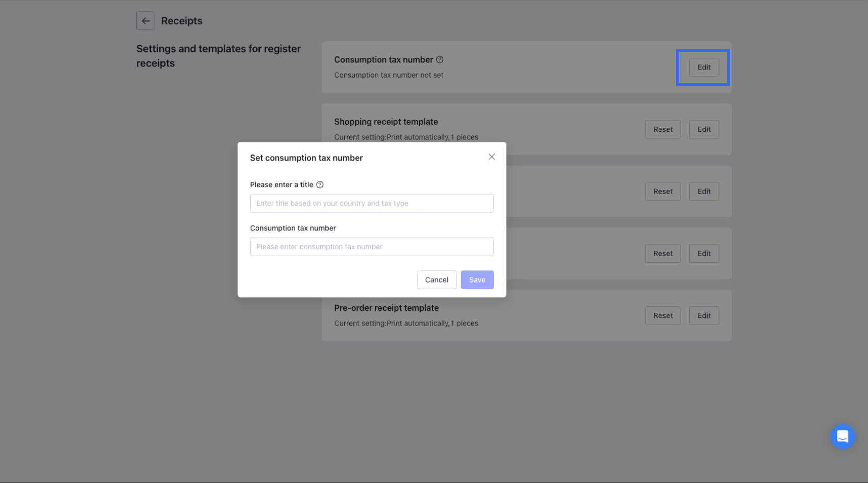The image size is (868, 483).
Task: Click the 'Please enter a title' label
Action: pyautogui.click(x=281, y=185)
